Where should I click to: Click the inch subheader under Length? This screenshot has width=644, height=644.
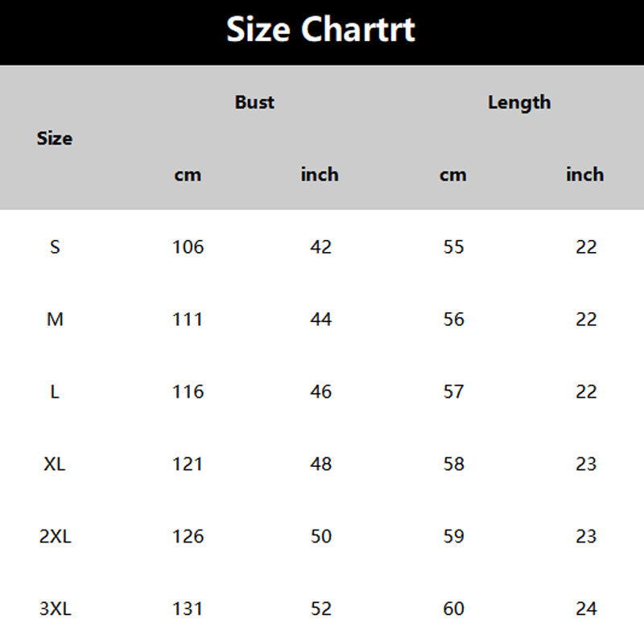point(584,175)
